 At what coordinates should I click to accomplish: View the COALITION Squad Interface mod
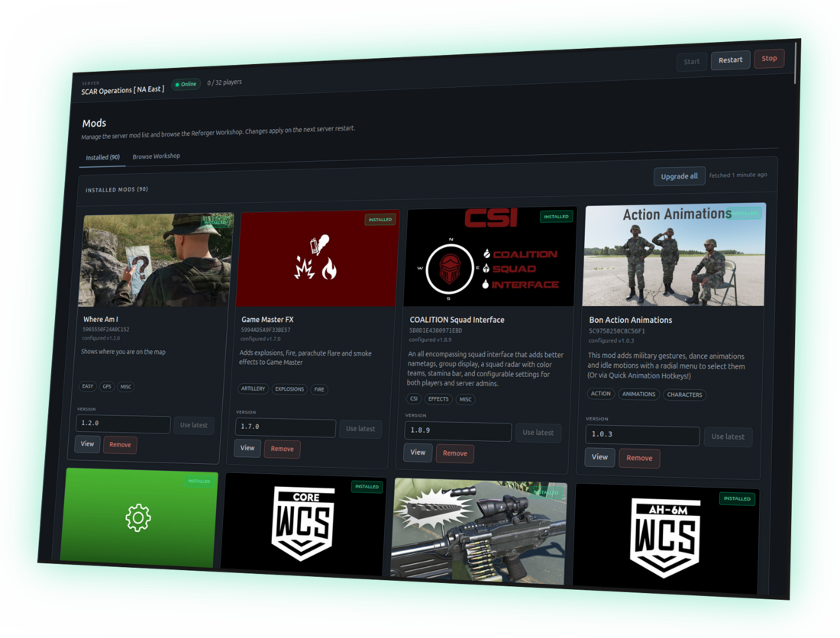coord(417,453)
